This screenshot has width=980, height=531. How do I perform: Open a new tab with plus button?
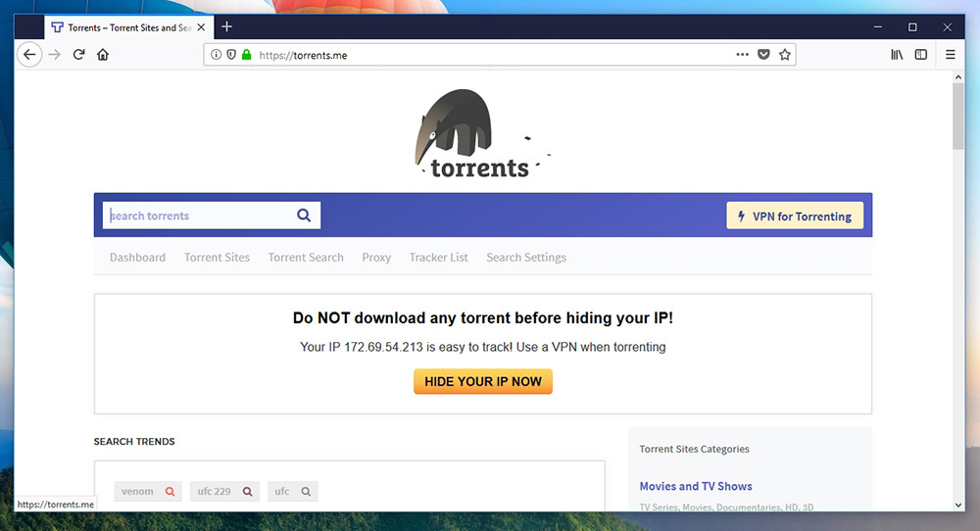[x=227, y=26]
